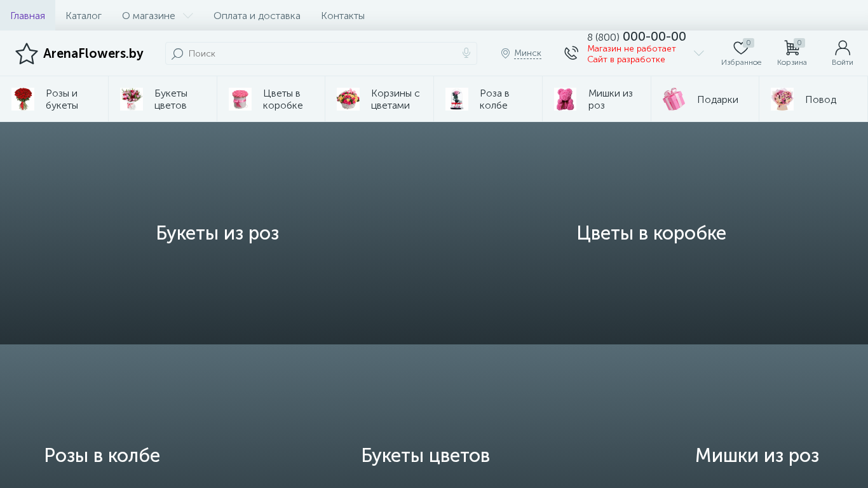Click the ArenaFlowers.by site name
868x488 pixels.
[93, 53]
